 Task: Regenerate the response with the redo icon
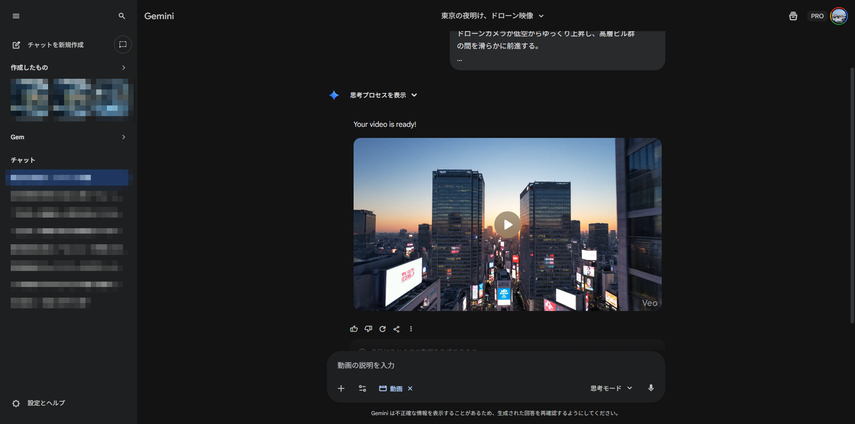382,329
